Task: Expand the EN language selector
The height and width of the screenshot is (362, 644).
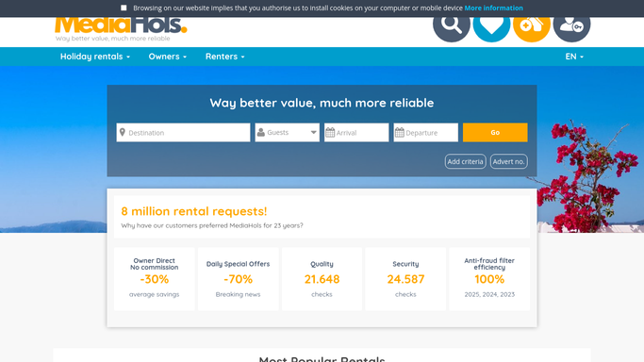Action: tap(574, 57)
